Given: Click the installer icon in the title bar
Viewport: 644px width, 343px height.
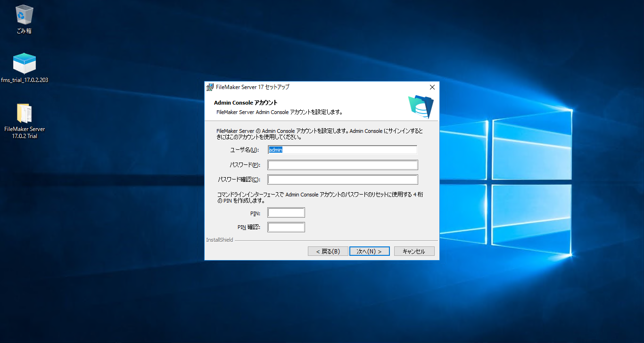Looking at the screenshot, I should tap(209, 87).
